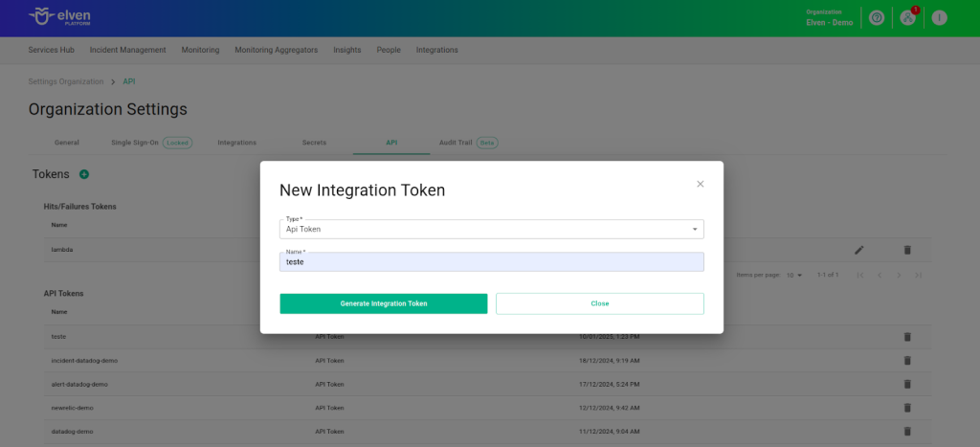Image resolution: width=980 pixels, height=447 pixels.
Task: Delete the alert-datadog-demo token via trash icon
Action: 907,384
